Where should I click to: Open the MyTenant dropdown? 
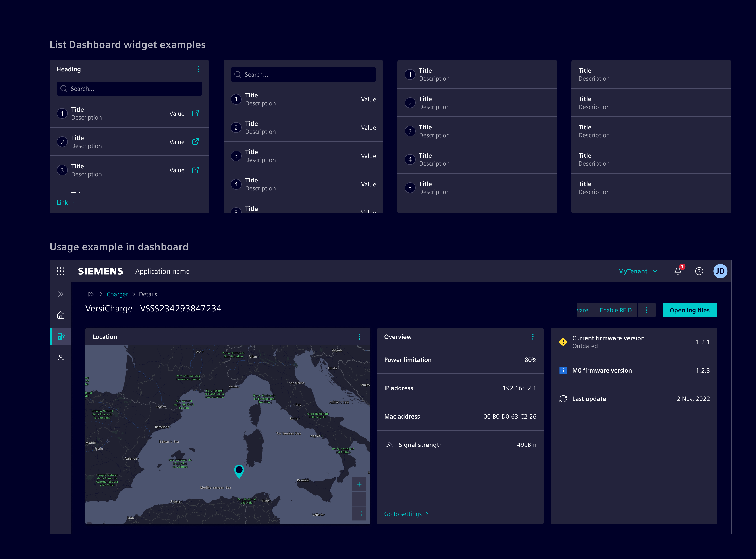click(x=637, y=271)
